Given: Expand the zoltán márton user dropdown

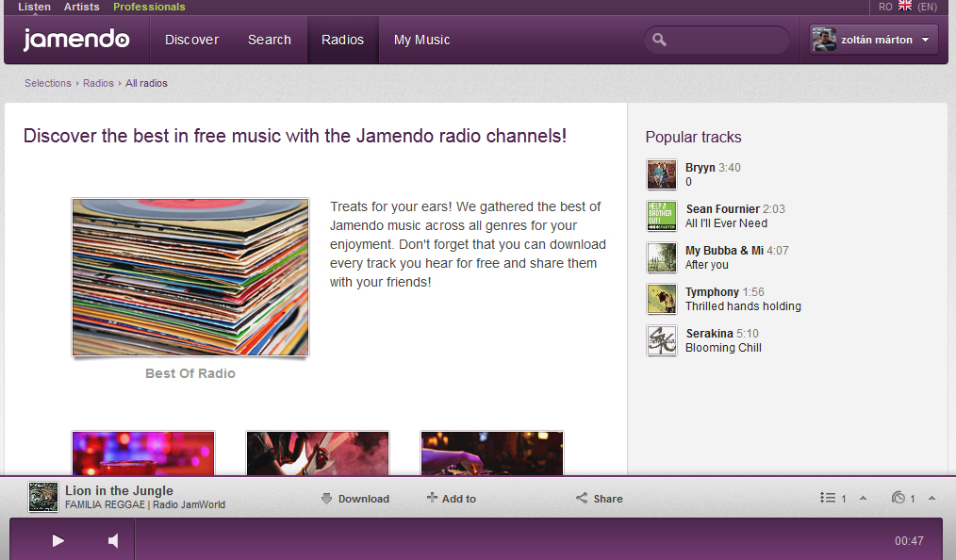Looking at the screenshot, I should [925, 40].
